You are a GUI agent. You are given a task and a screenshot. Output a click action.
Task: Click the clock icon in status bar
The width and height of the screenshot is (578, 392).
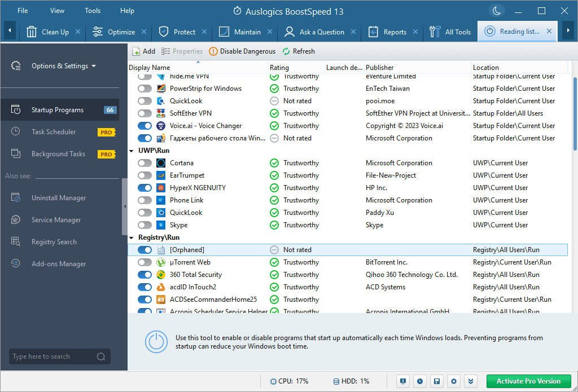[x=419, y=381]
